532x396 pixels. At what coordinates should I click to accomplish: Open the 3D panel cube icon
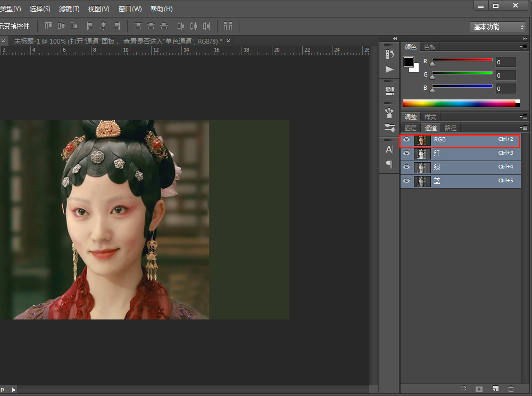[x=389, y=90]
